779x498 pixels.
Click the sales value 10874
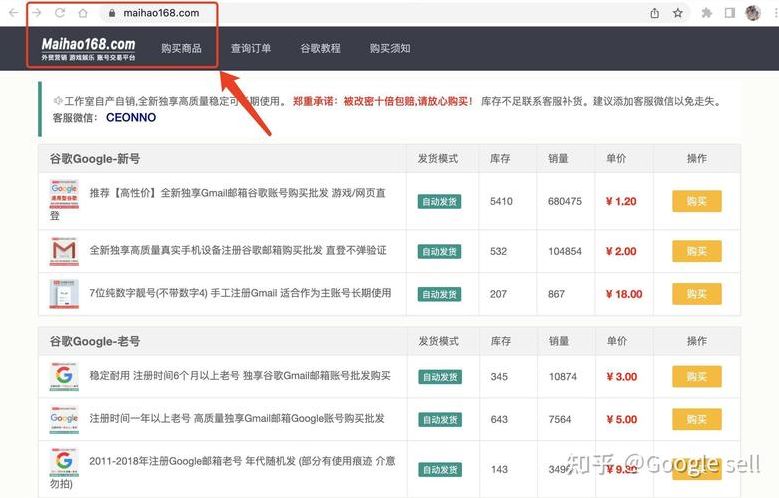pos(563,377)
